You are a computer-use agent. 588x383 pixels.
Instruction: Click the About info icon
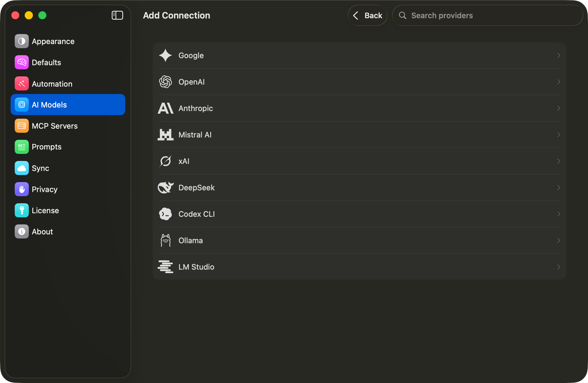22,231
